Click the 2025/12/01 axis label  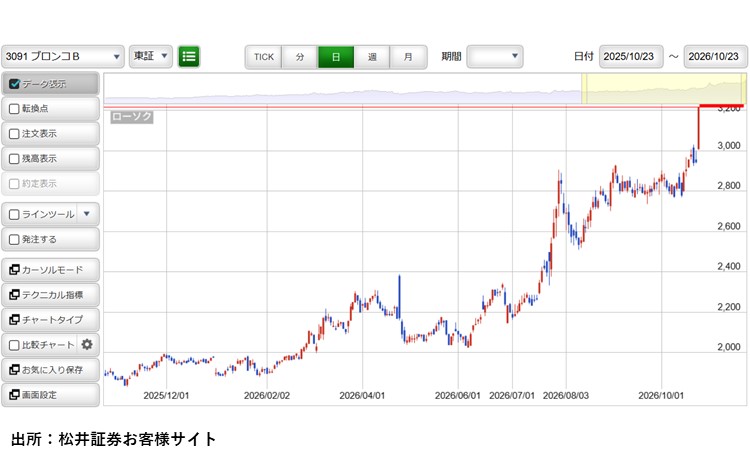[x=166, y=396]
